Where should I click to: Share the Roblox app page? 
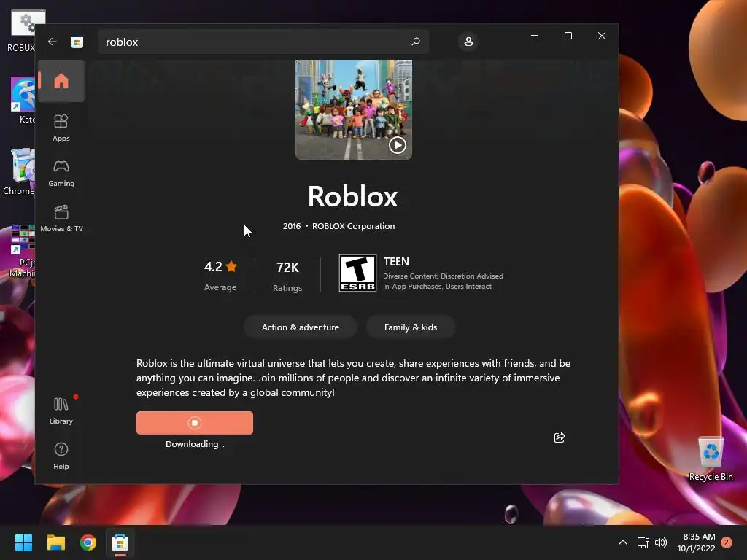tap(560, 437)
